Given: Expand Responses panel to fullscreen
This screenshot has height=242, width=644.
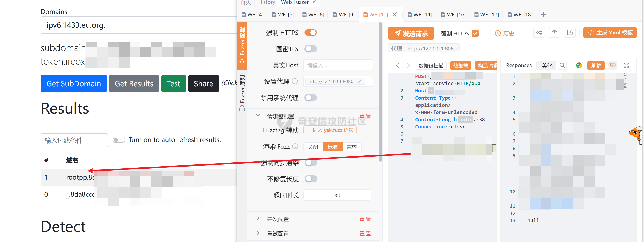Looking at the screenshot, I should [626, 66].
